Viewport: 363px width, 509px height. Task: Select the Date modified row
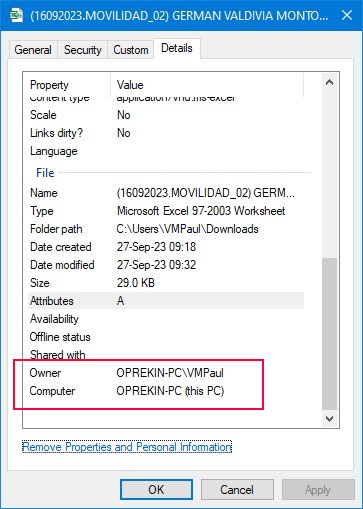pyautogui.click(x=166, y=265)
